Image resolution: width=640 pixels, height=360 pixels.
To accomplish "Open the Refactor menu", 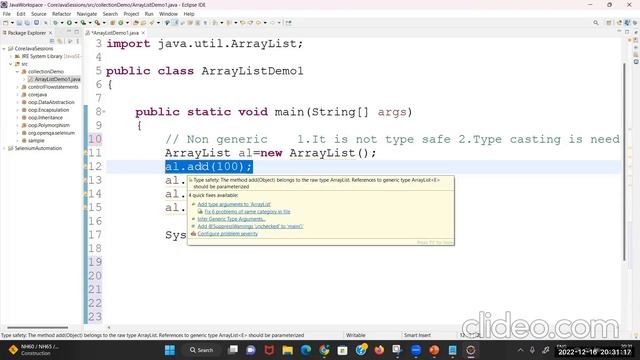I will [x=62, y=14].
